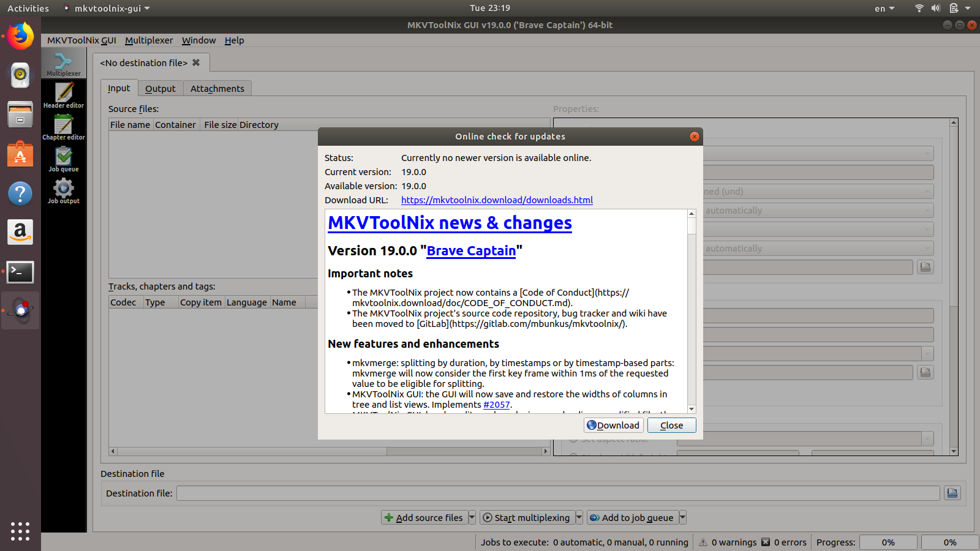
Task: Open the Start multiplexing dropdown arrow
Action: tap(579, 517)
